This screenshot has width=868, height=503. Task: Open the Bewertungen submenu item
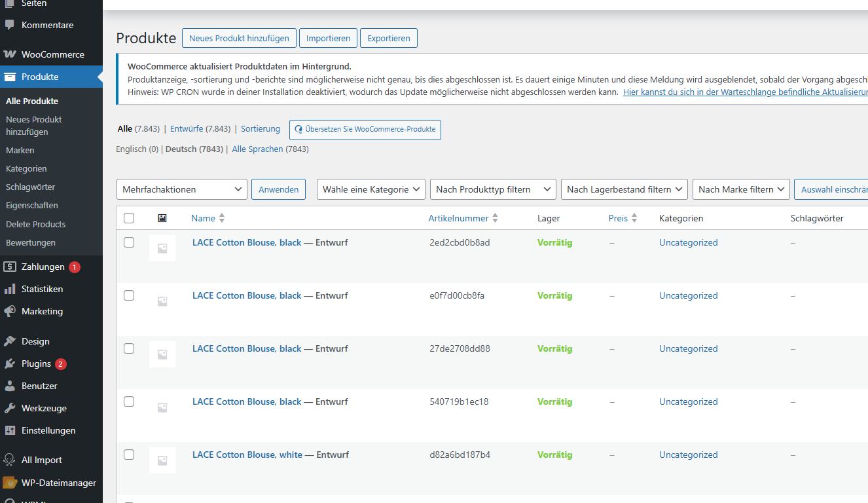(x=31, y=242)
